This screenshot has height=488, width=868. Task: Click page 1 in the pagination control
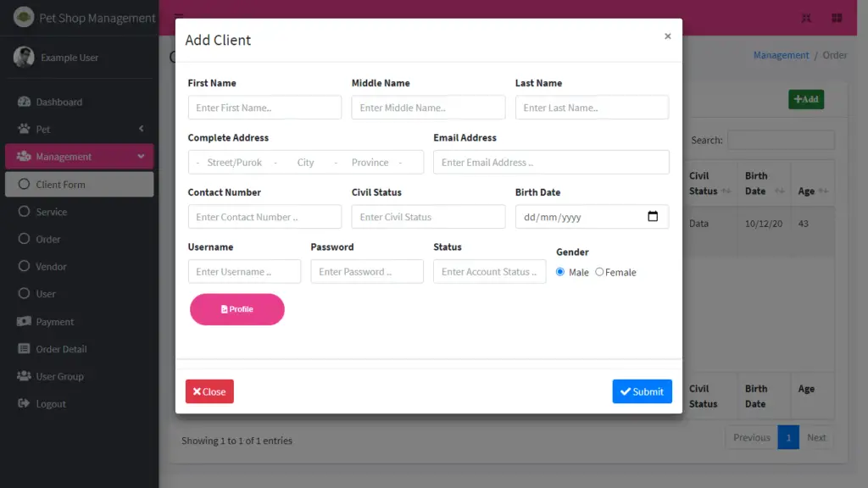point(788,437)
